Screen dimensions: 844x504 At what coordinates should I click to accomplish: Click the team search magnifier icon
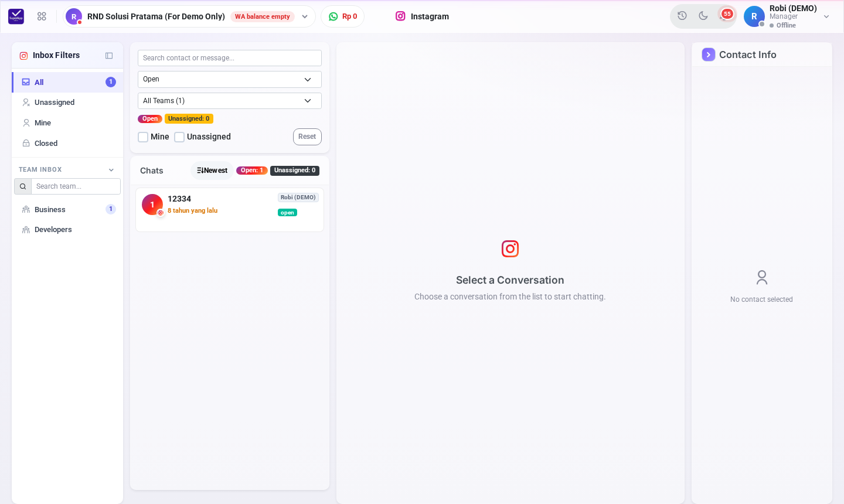23,186
